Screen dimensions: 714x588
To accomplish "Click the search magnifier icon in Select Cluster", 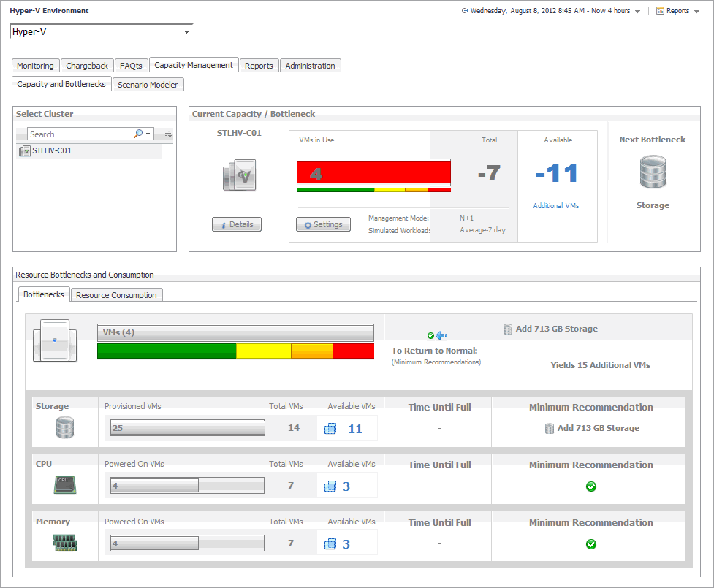I will [138, 134].
